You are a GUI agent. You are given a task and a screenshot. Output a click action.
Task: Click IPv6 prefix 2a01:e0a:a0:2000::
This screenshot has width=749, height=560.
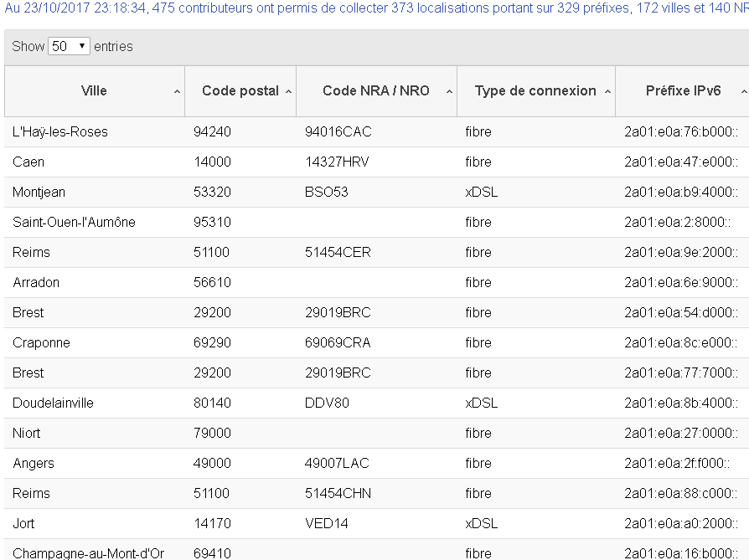coord(681,524)
